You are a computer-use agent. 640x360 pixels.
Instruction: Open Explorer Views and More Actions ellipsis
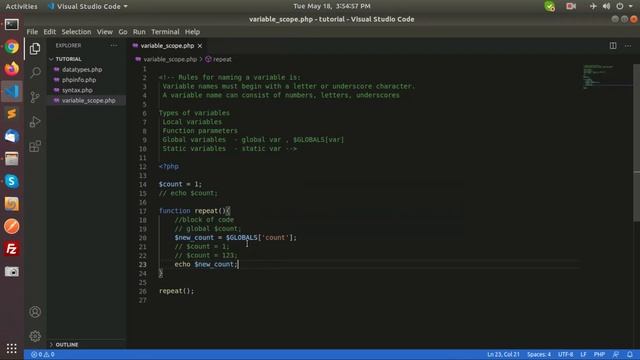(114, 46)
